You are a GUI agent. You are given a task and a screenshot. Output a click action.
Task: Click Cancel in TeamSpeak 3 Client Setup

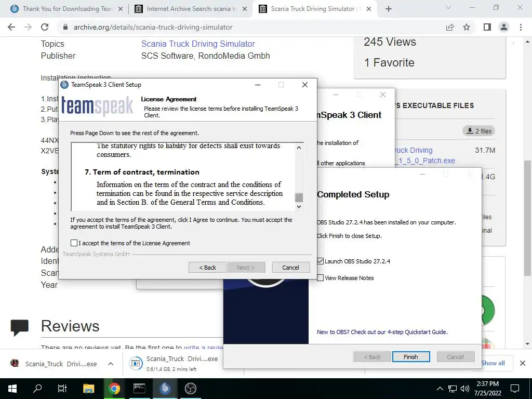pos(290,268)
